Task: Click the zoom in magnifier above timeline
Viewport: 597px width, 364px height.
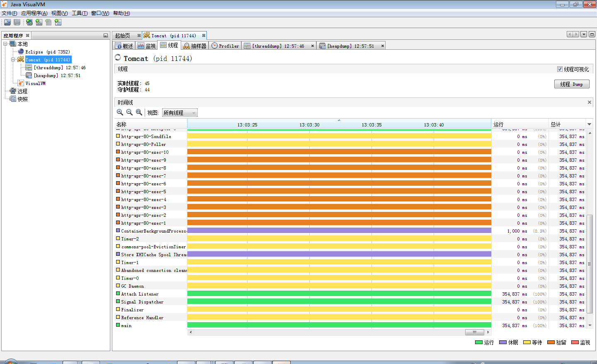Action: pyautogui.click(x=120, y=112)
